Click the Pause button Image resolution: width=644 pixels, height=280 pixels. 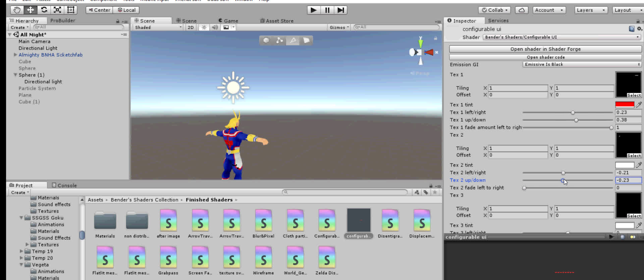tap(327, 10)
